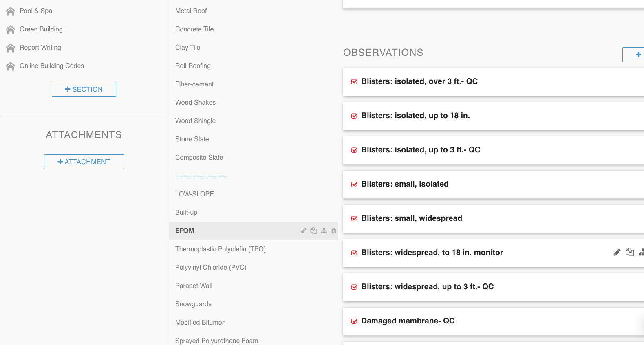This screenshot has height=345, width=644.
Task: Toggle checkbox for 'Damaged membrane- QC'
Action: pyautogui.click(x=354, y=321)
